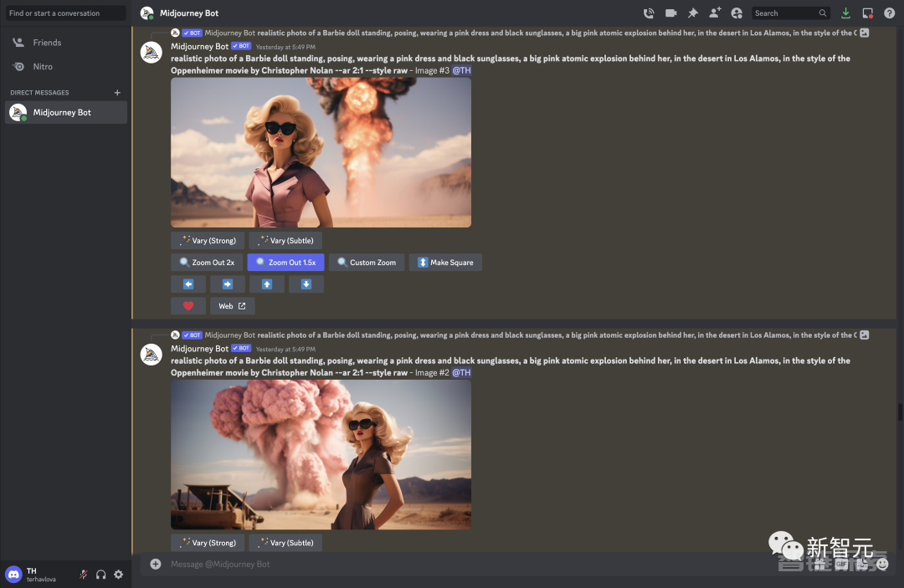Pan the image right with the arrow
Image resolution: width=904 pixels, height=588 pixels.
(x=228, y=284)
